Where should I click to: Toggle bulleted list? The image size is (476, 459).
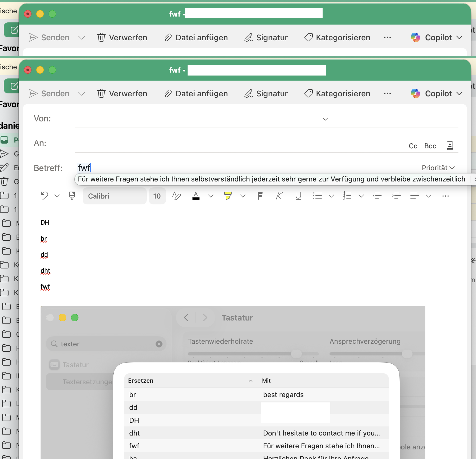(318, 196)
